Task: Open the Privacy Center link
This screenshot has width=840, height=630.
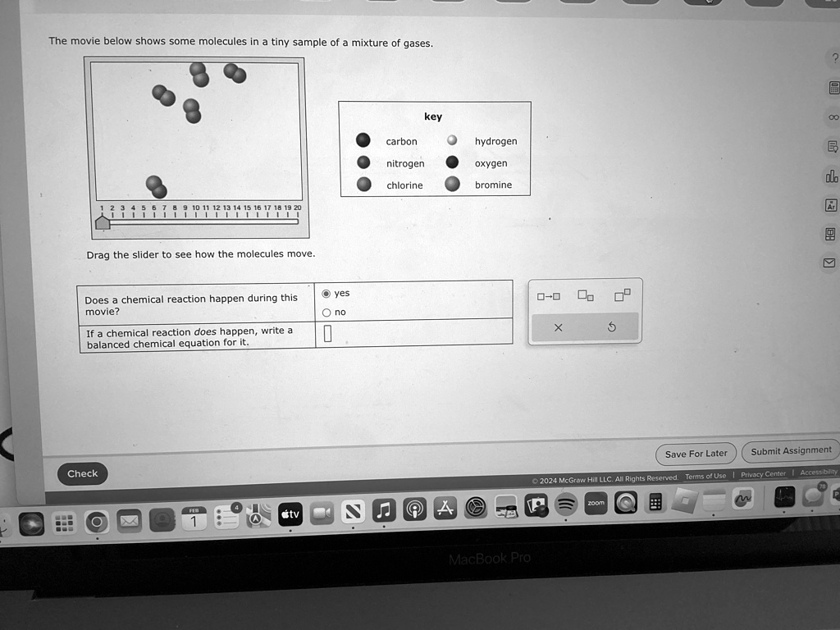Action: [763, 472]
